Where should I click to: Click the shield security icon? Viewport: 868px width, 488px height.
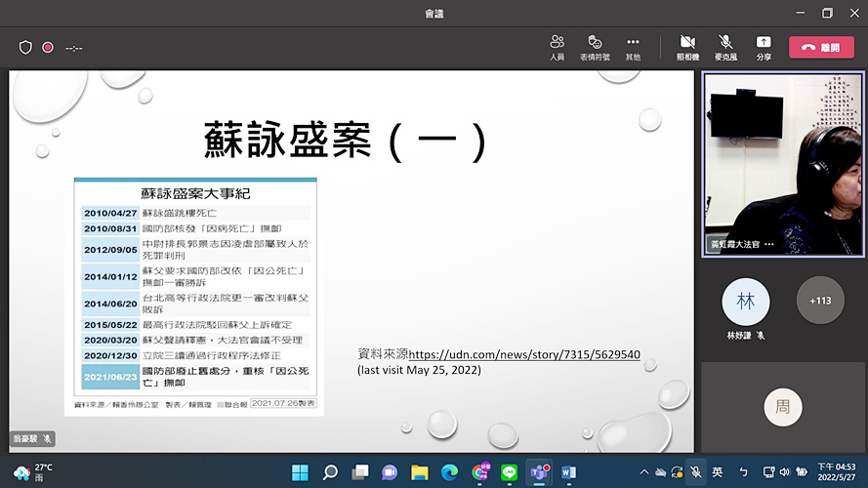(x=26, y=47)
